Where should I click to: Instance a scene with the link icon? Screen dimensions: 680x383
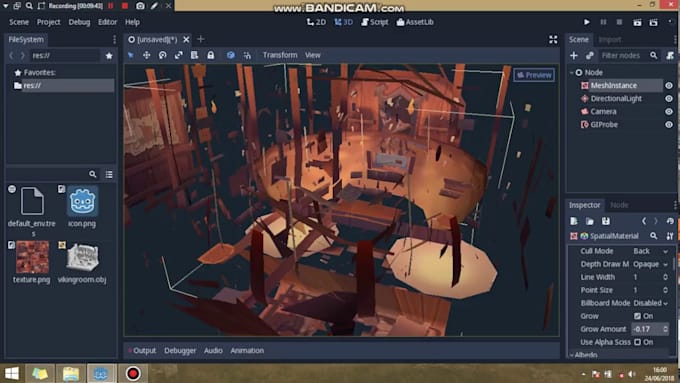click(590, 56)
